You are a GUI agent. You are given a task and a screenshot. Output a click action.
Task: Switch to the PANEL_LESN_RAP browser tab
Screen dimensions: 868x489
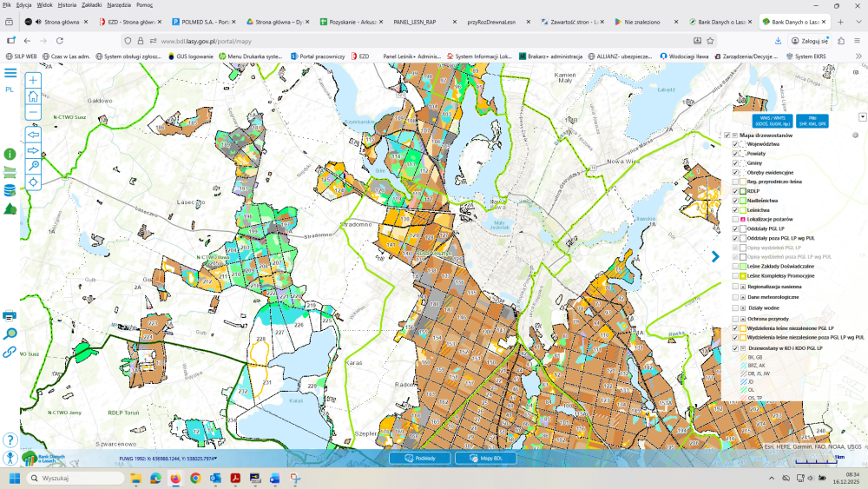417,21
